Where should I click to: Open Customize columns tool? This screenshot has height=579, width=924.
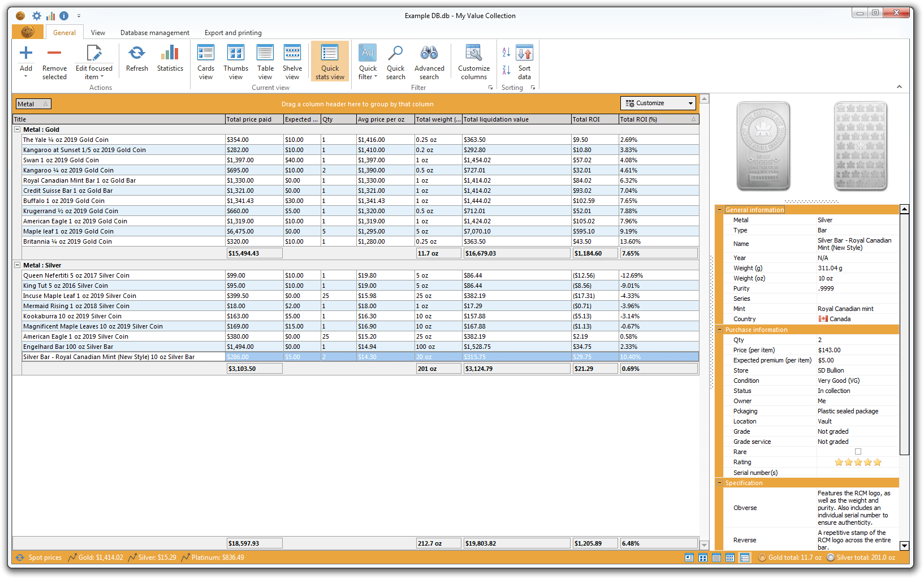coord(474,54)
